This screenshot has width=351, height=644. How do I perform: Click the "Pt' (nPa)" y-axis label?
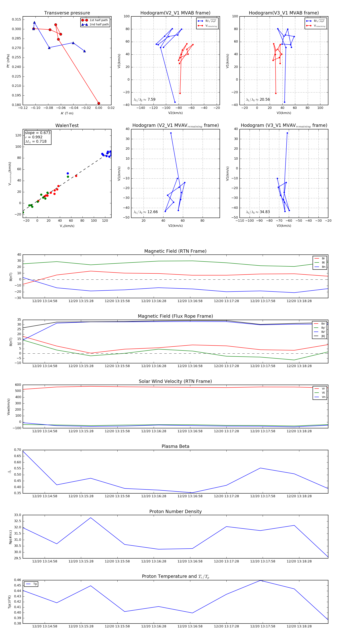[8, 61]
